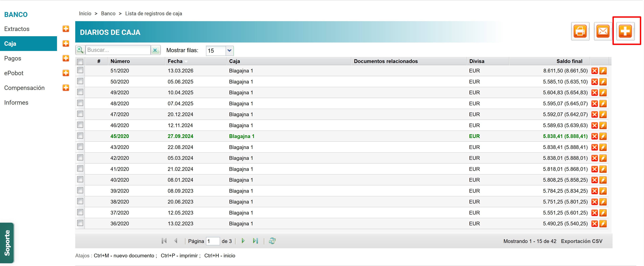This screenshot has width=644, height=266.
Task: Clear the search field with X icon
Action: [155, 50]
